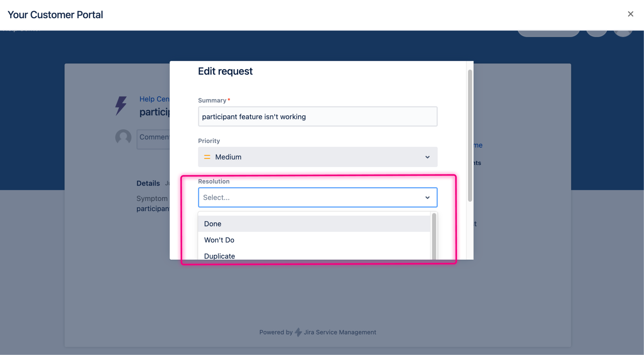The height and width of the screenshot is (355, 644).
Task: Choose the Won't Do resolution option
Action: click(314, 240)
